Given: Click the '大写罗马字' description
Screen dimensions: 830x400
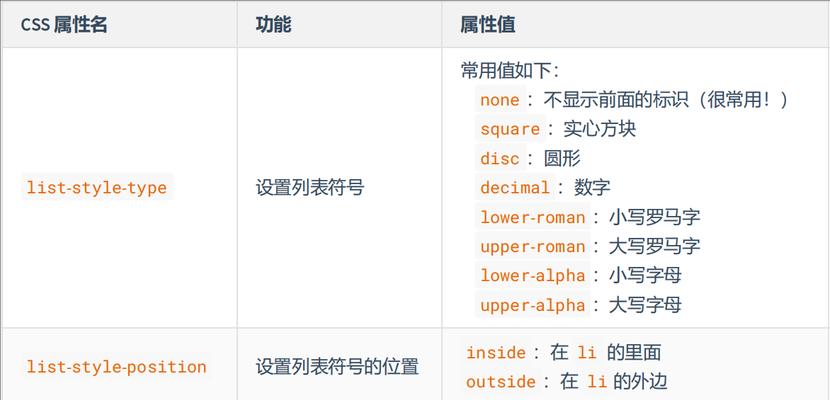Looking at the screenshot, I should tap(654, 246).
